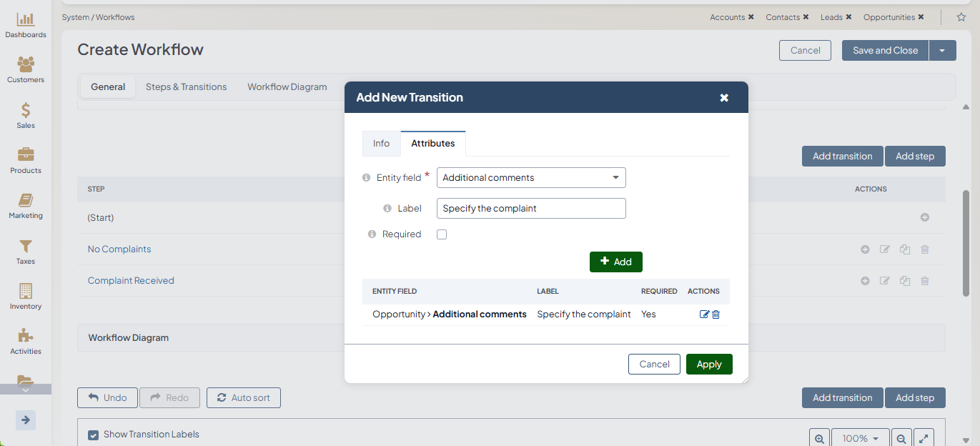
Task: Click the Label text field
Action: point(531,209)
